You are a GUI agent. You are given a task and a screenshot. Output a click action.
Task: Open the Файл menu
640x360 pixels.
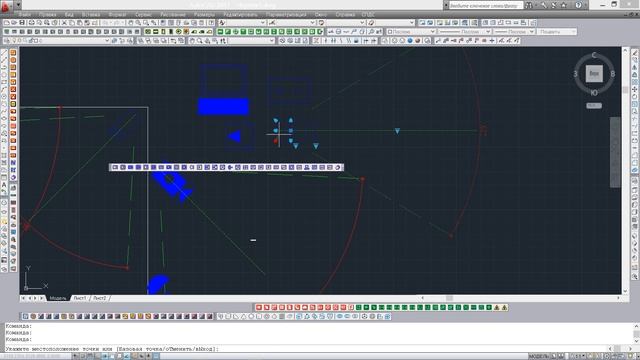[x=24, y=14]
